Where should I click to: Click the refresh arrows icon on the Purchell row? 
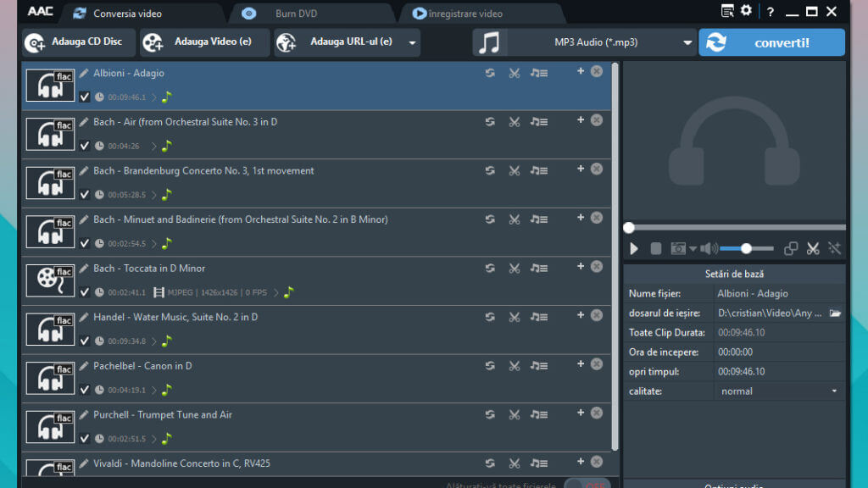point(490,414)
